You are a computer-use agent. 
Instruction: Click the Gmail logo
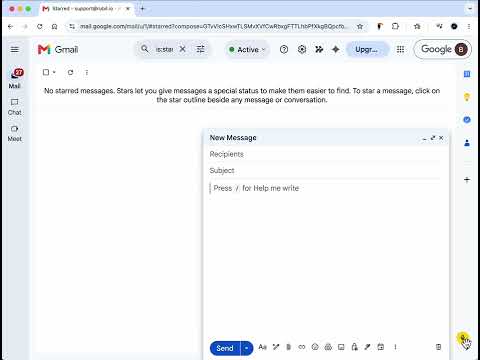click(58, 50)
